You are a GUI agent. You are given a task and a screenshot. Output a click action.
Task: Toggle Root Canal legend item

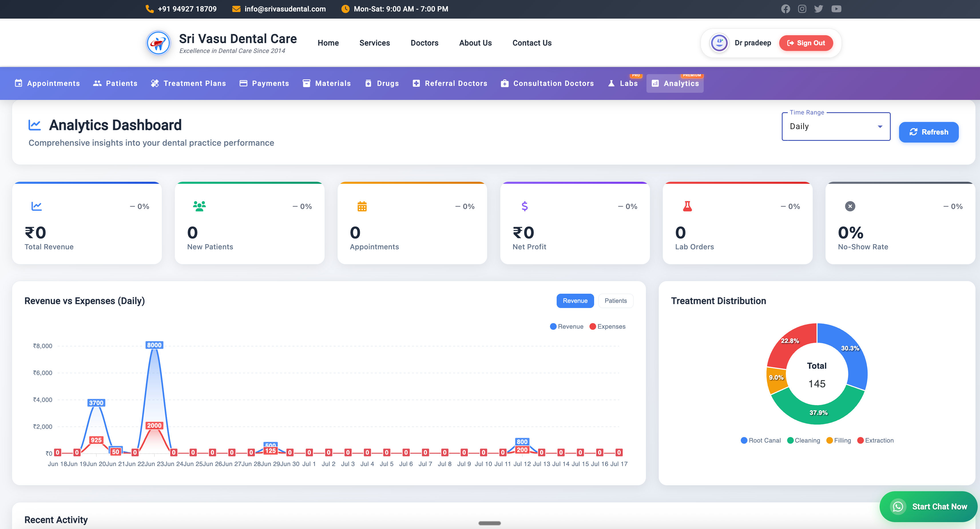(x=761, y=440)
